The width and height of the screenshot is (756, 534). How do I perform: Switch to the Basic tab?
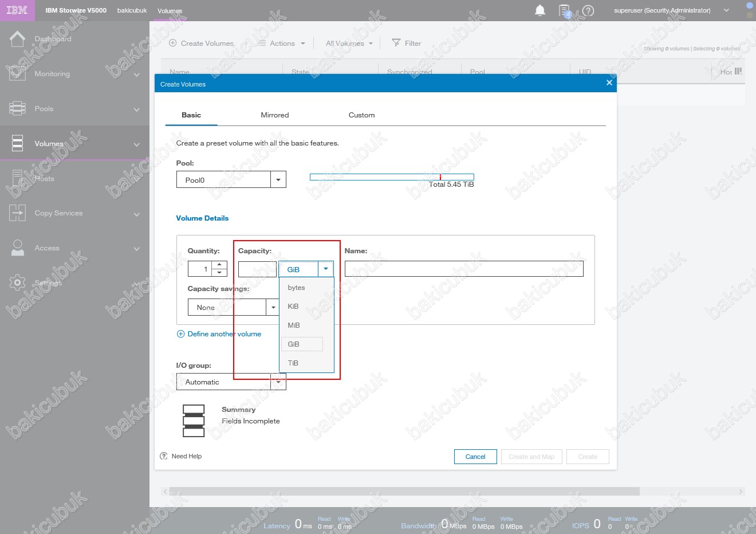[191, 115]
